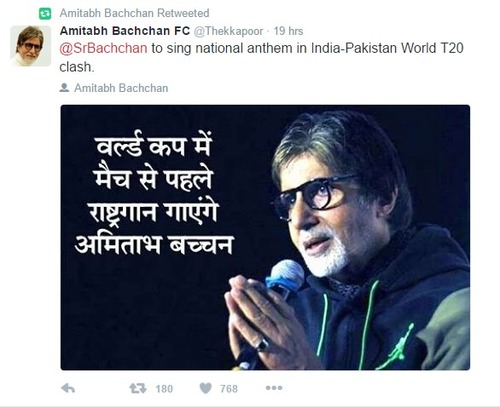The width and height of the screenshot is (500, 407).
Task: Open the '19 hrs' timestamp link
Action: click(288, 31)
